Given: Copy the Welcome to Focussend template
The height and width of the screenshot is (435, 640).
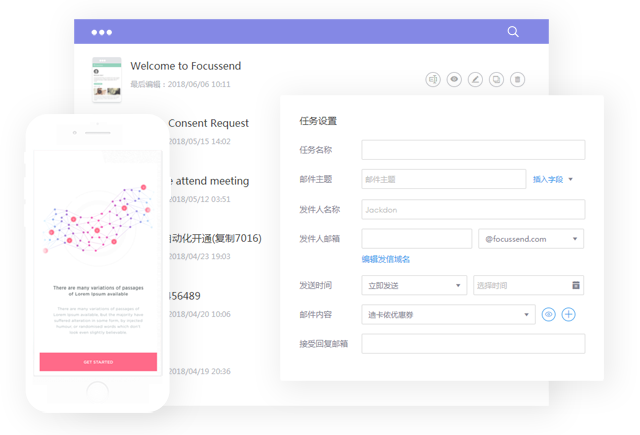Looking at the screenshot, I should pos(496,79).
